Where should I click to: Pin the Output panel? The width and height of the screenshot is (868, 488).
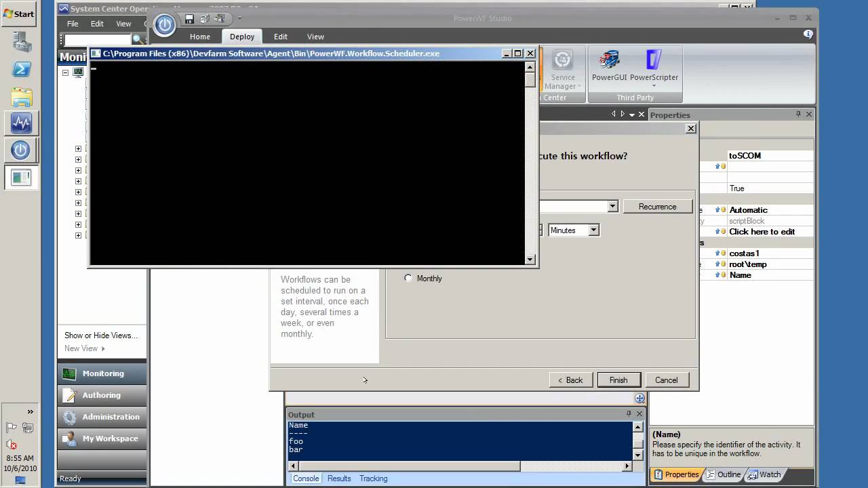click(629, 413)
